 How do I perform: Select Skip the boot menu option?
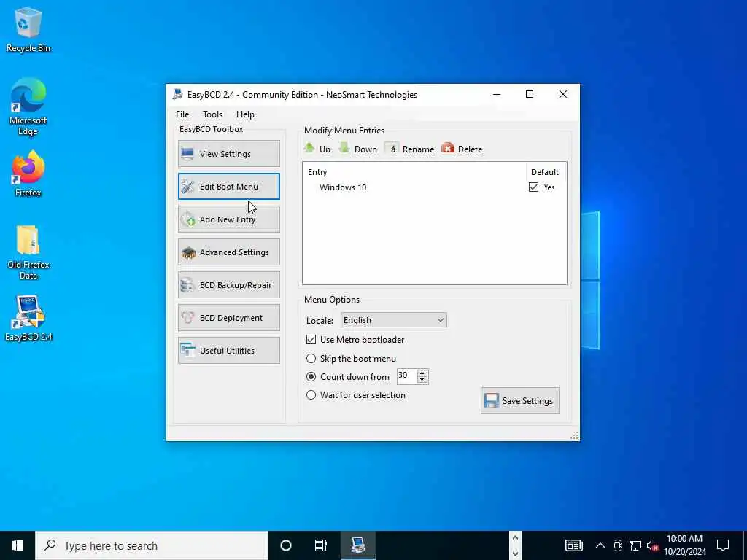coord(311,358)
